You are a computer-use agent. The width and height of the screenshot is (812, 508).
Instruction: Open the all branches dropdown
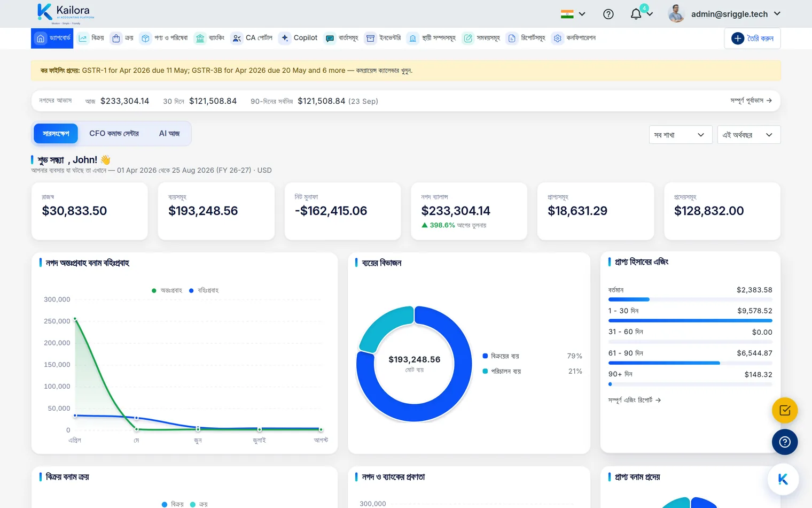(681, 135)
